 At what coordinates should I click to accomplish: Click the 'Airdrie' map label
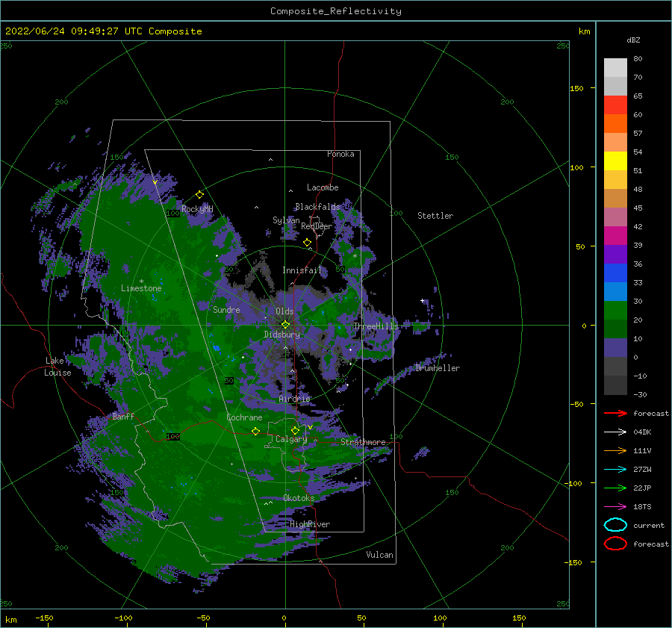point(294,399)
